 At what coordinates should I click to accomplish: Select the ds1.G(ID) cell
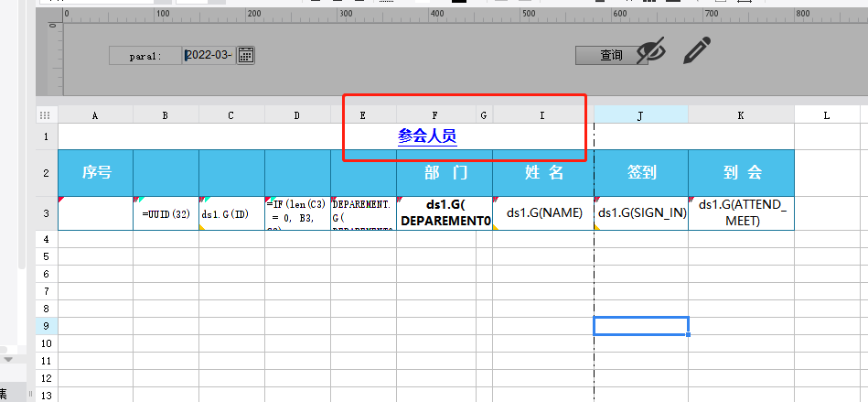232,213
